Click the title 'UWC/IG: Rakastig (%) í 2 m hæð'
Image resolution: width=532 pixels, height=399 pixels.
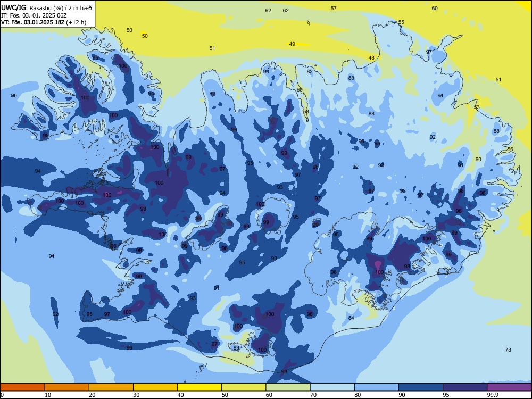(x=46, y=7)
